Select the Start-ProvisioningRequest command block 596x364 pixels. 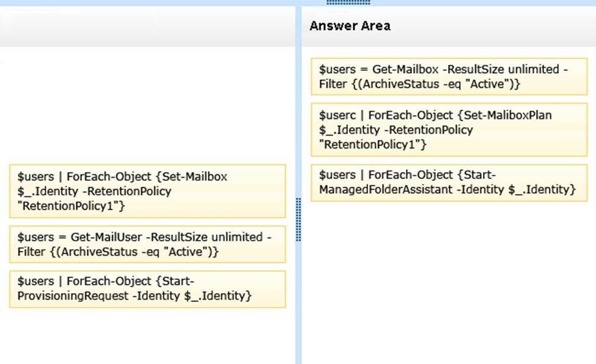(147, 289)
